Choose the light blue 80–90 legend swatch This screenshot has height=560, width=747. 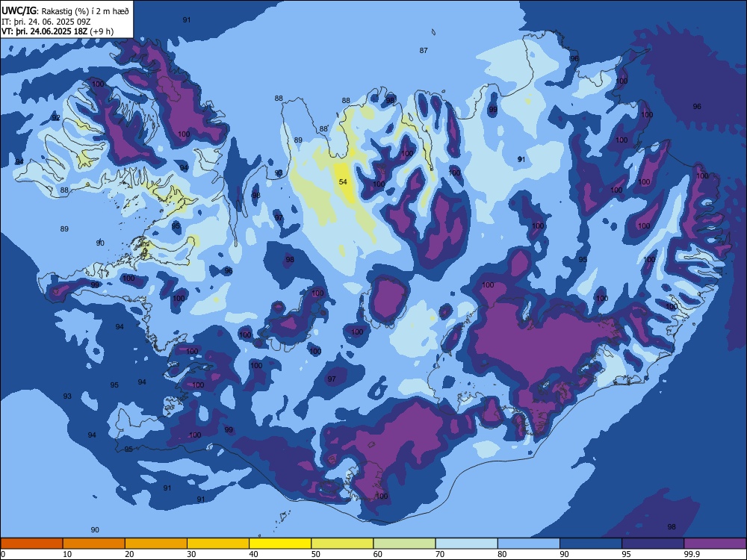[529, 544]
